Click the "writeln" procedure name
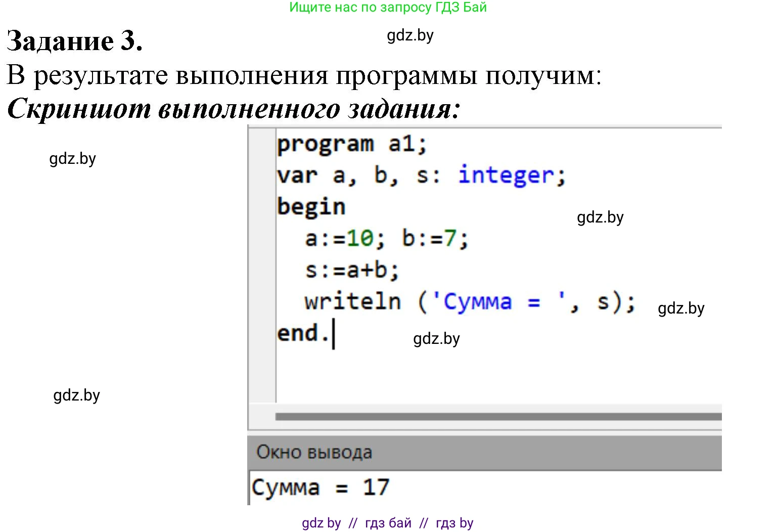 tap(352, 302)
